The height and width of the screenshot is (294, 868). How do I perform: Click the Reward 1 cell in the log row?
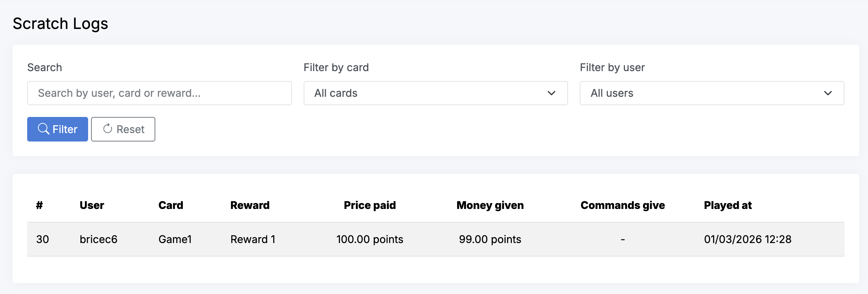[x=253, y=239]
